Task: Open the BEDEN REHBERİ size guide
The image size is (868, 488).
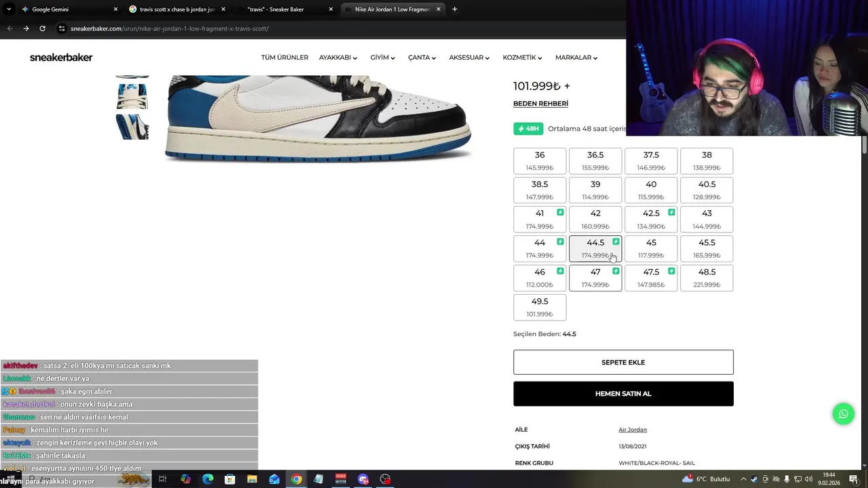Action: 540,104
